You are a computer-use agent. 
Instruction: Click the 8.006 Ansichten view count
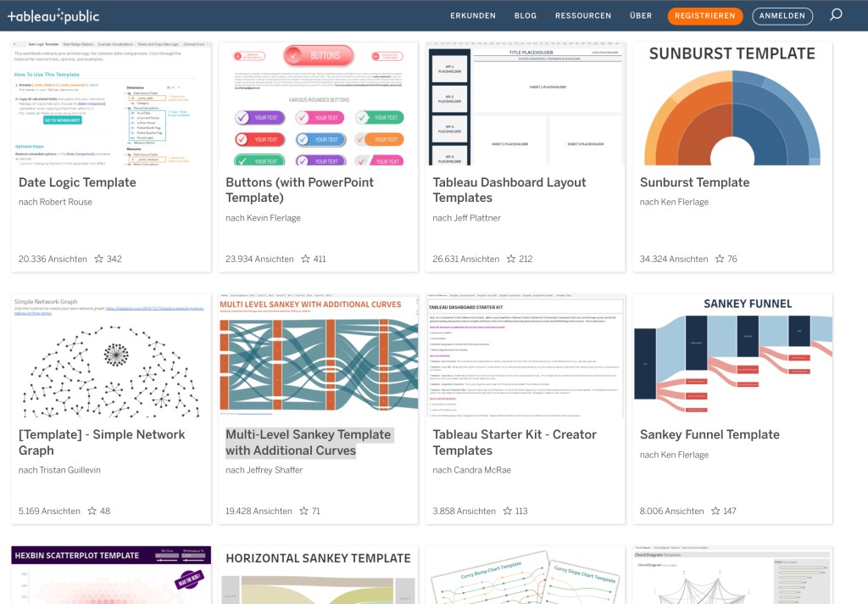tap(672, 511)
